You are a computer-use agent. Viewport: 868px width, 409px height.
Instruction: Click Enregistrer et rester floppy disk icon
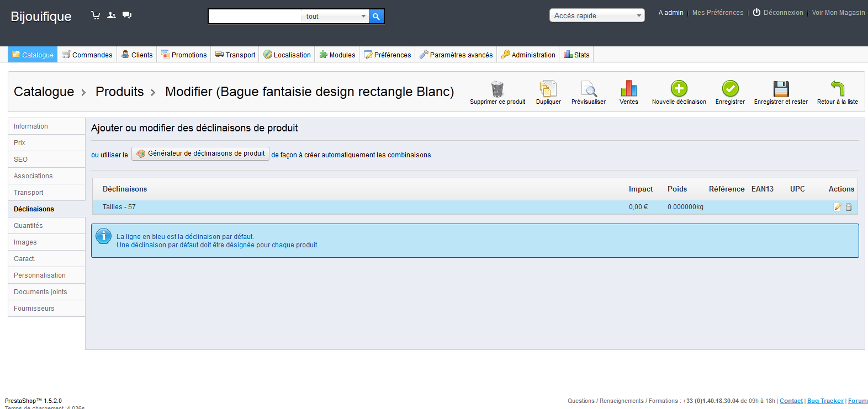(x=781, y=89)
